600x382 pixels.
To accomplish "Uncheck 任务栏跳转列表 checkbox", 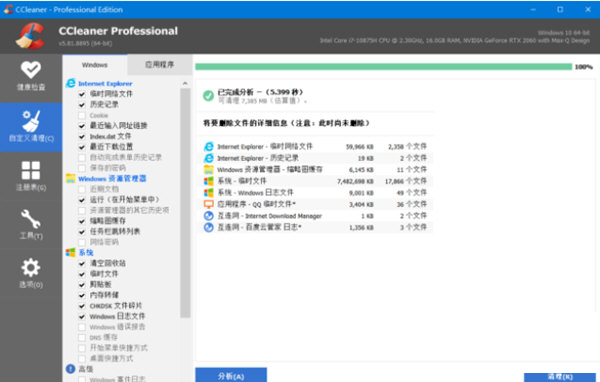I will [x=82, y=232].
